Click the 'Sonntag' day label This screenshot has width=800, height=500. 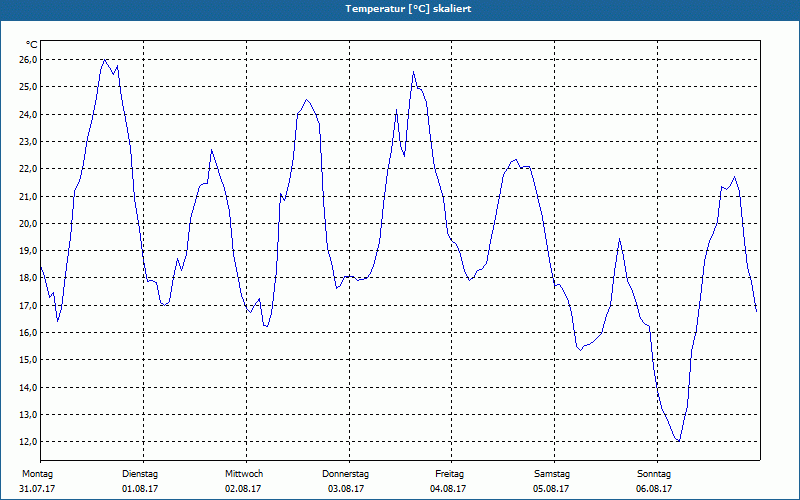(x=654, y=474)
